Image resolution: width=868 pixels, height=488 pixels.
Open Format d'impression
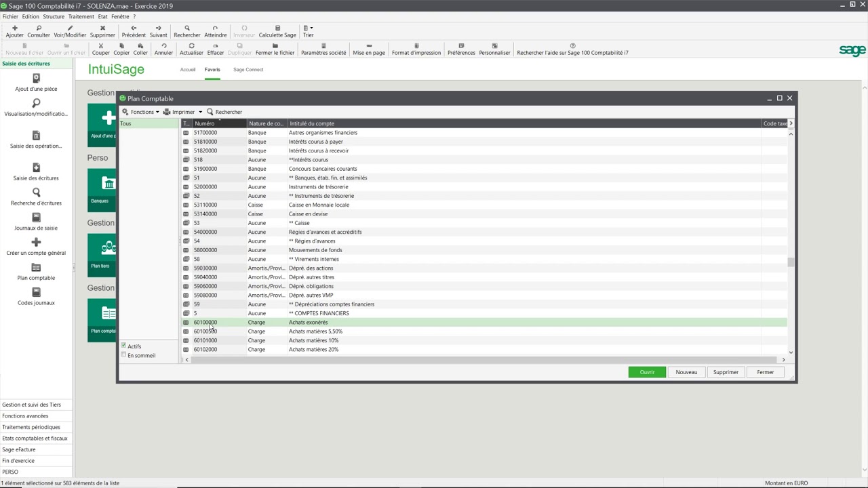[416, 49]
